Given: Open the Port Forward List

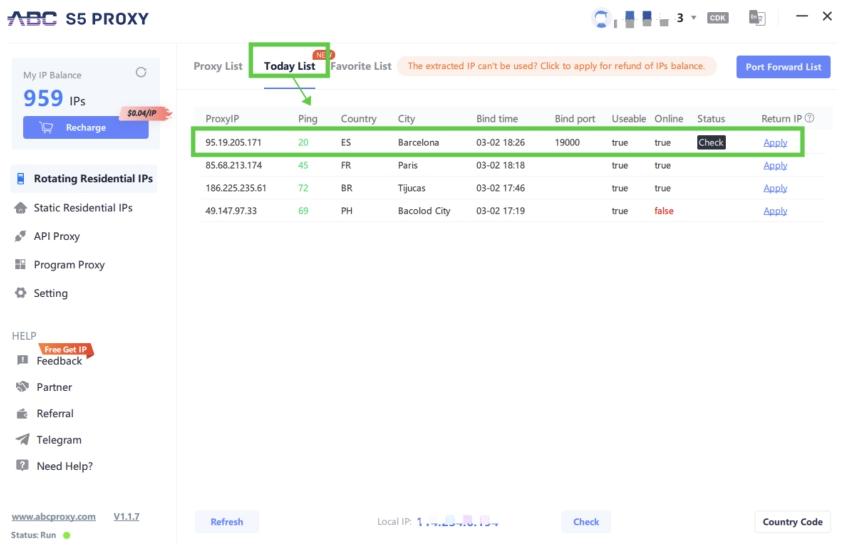Looking at the screenshot, I should tap(783, 67).
